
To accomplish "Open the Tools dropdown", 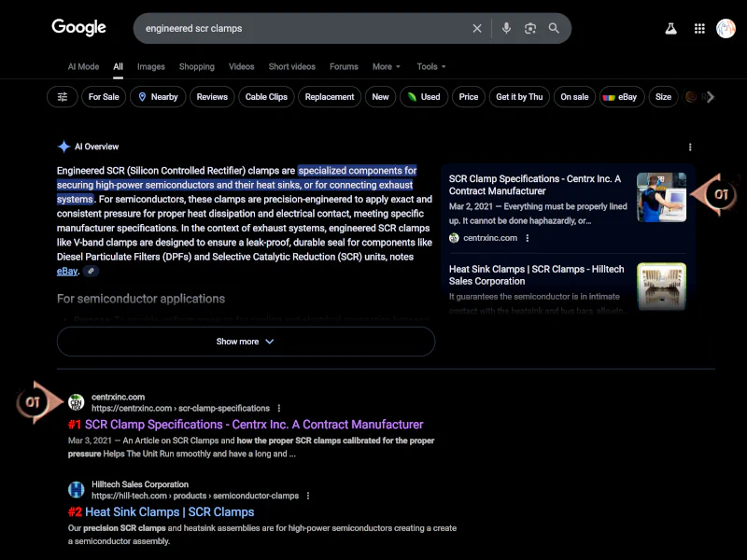I will tap(430, 67).
